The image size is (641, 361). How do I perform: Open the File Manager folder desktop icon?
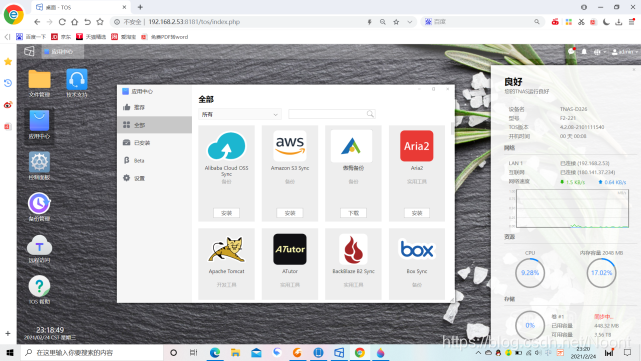coord(39,79)
